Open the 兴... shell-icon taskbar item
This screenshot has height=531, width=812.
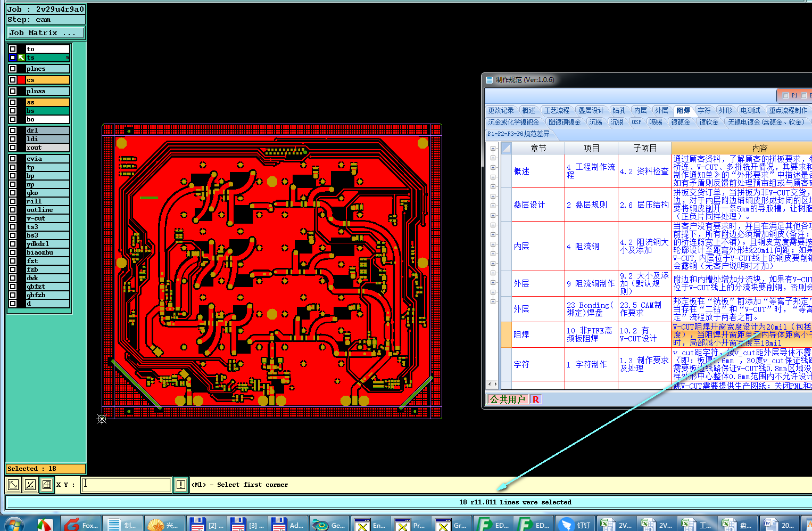[164, 525]
